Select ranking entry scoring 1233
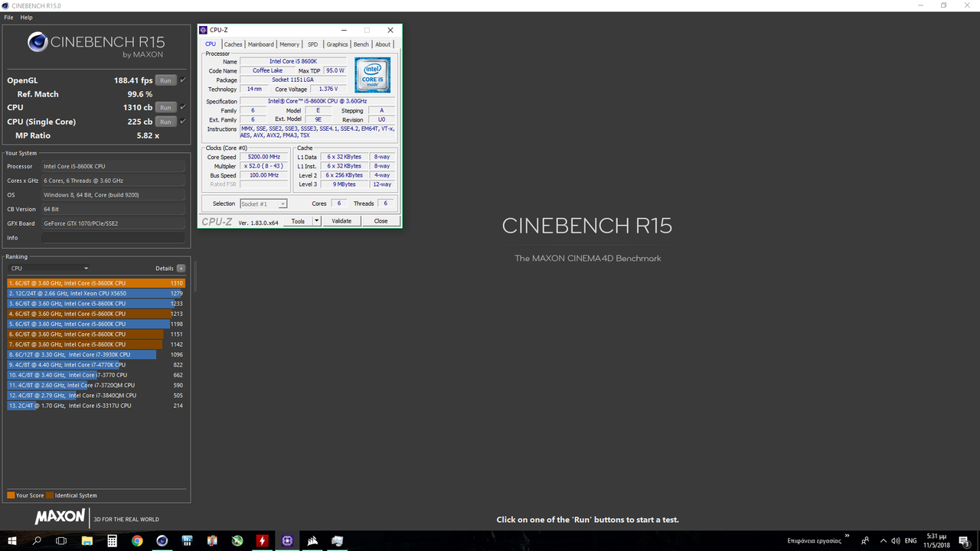This screenshot has width=980, height=551. click(96, 304)
